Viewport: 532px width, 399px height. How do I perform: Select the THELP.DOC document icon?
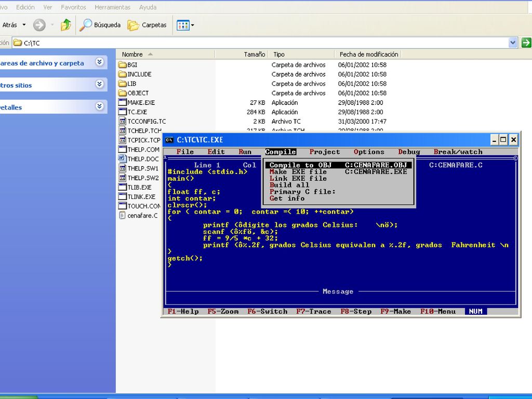[x=122, y=159]
